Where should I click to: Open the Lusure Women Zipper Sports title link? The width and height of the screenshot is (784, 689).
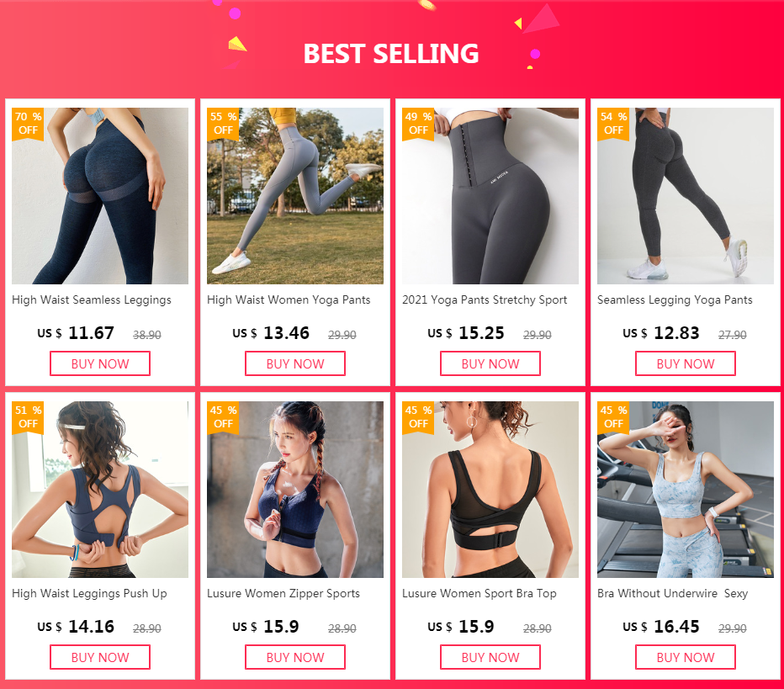point(283,593)
